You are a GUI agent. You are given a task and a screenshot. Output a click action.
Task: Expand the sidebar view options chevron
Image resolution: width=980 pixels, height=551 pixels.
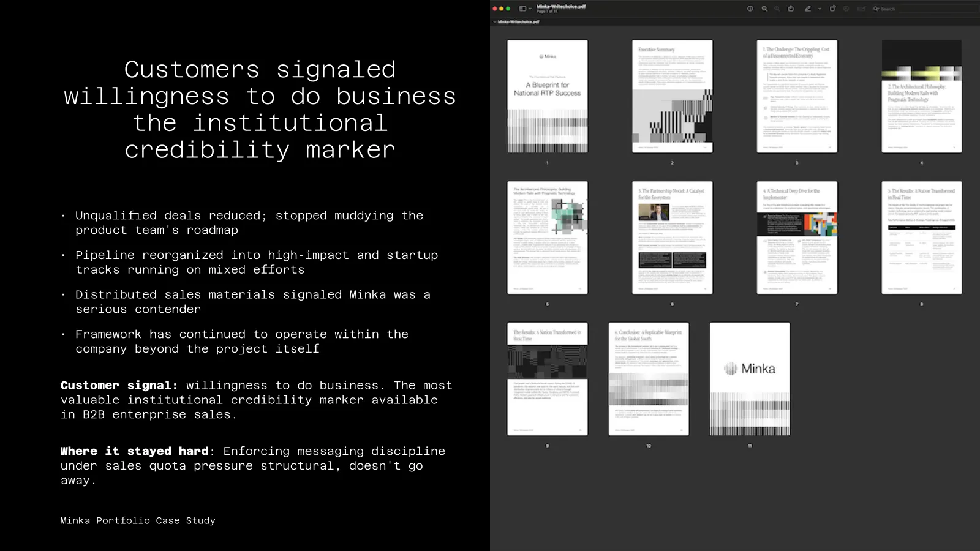(530, 9)
